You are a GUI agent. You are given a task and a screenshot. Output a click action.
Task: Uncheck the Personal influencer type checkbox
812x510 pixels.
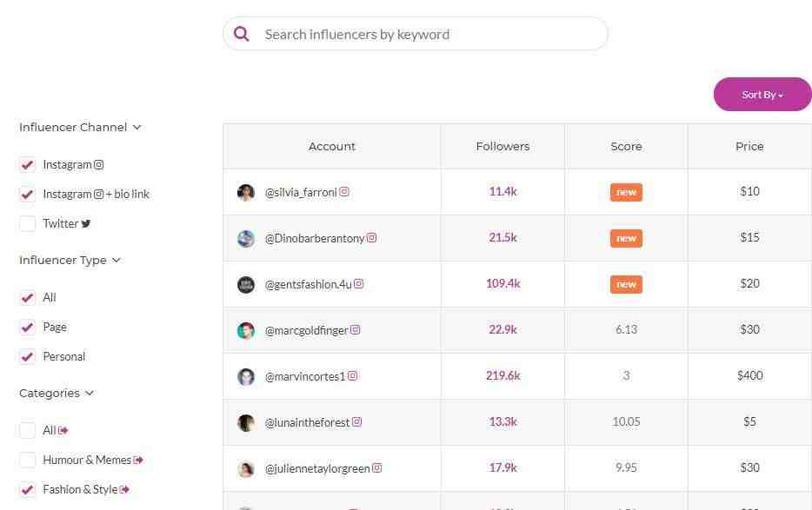(28, 357)
